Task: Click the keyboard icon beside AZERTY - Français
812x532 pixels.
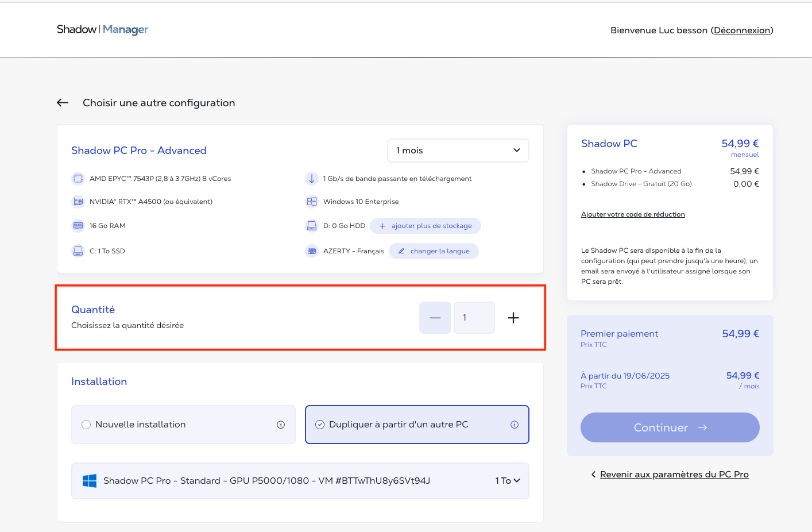Action: click(311, 251)
